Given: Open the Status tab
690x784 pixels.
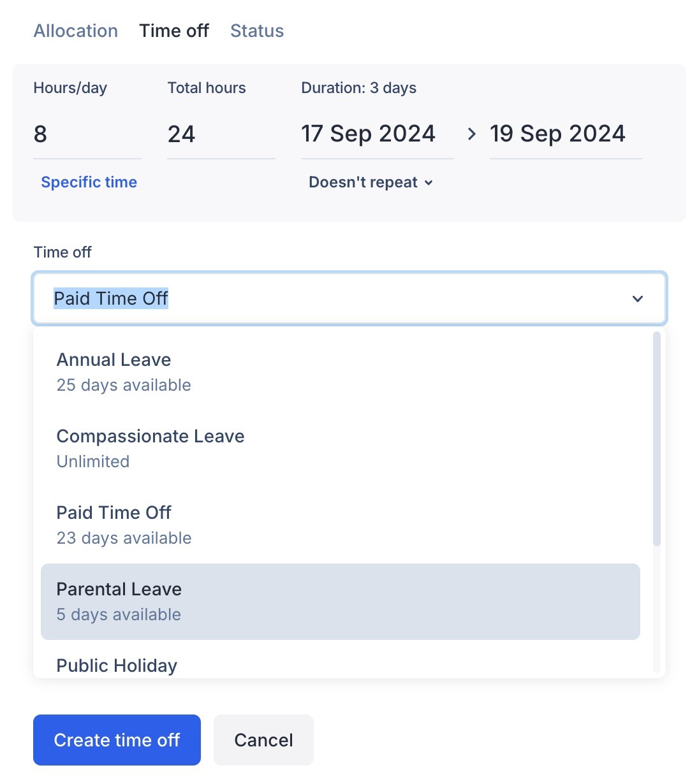Looking at the screenshot, I should [x=257, y=31].
